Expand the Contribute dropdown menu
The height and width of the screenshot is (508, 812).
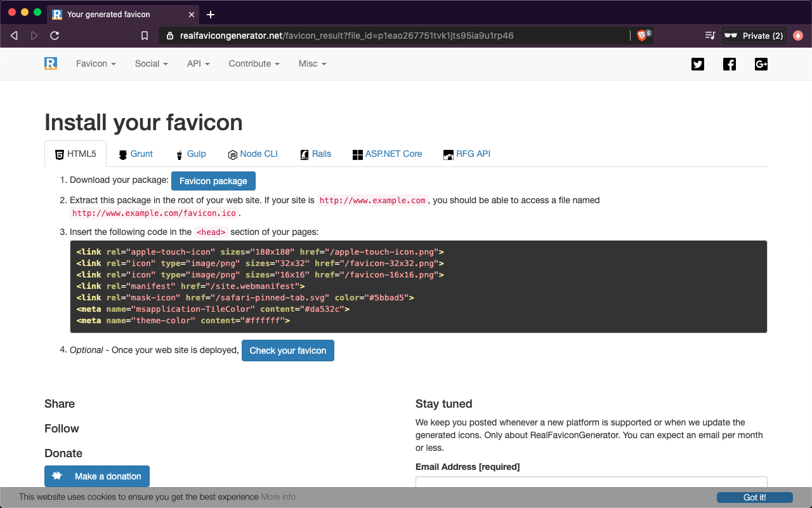point(254,63)
